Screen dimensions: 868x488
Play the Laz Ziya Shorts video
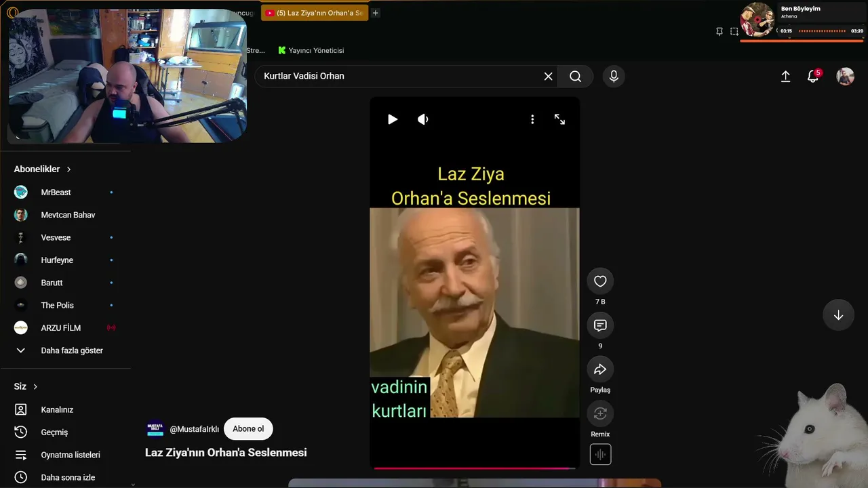pos(392,119)
